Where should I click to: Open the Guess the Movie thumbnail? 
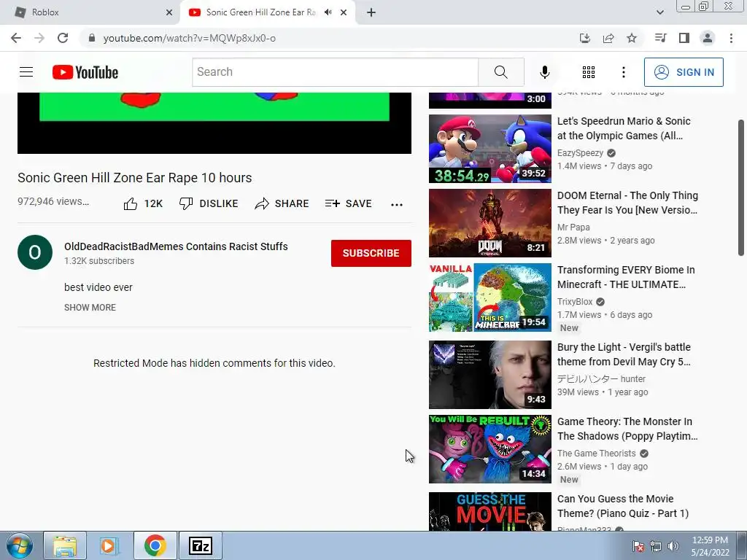pyautogui.click(x=489, y=511)
